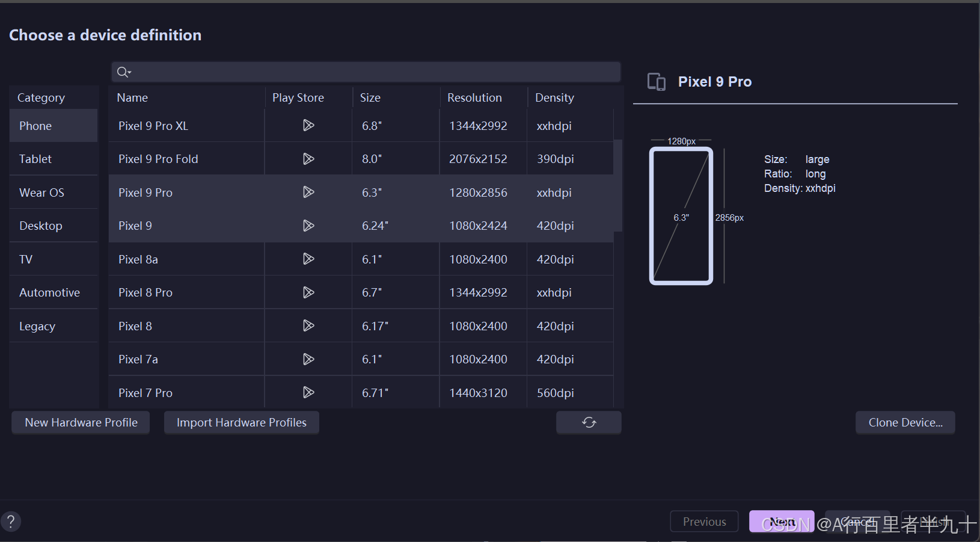Choose the TV category
This screenshot has height=542, width=980.
click(54, 259)
